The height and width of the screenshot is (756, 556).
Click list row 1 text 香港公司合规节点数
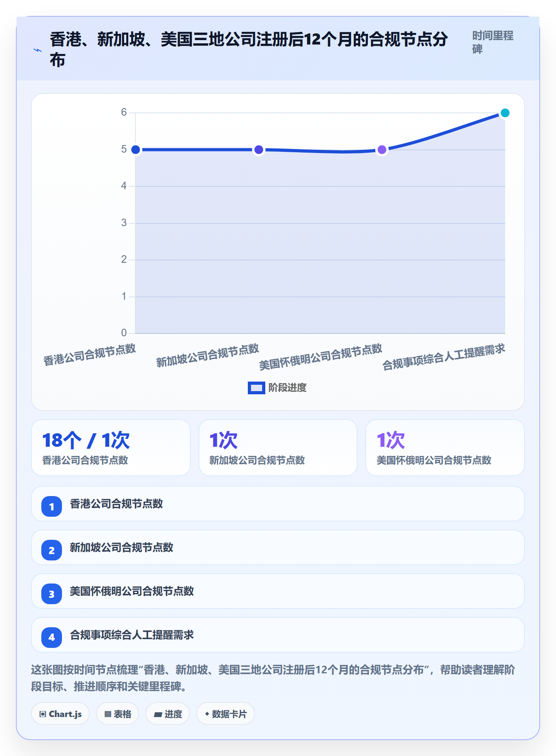[116, 504]
